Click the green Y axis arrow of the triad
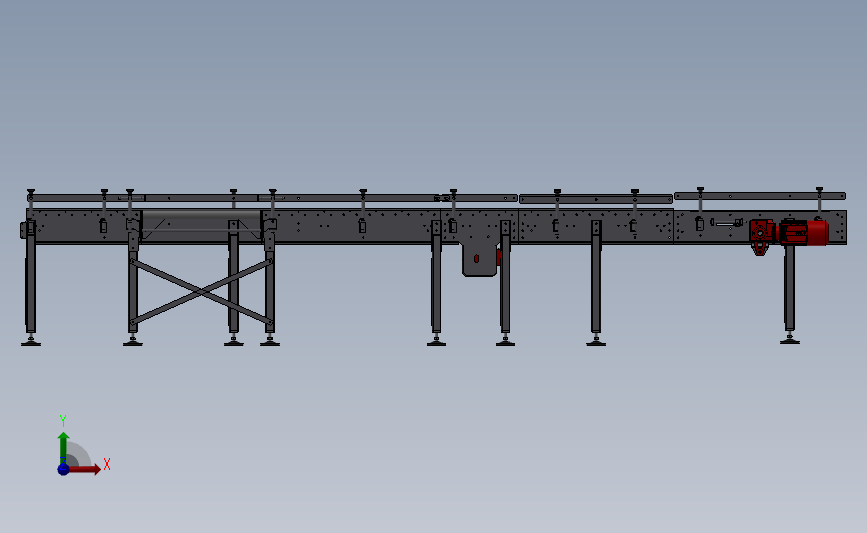 pyautogui.click(x=64, y=448)
